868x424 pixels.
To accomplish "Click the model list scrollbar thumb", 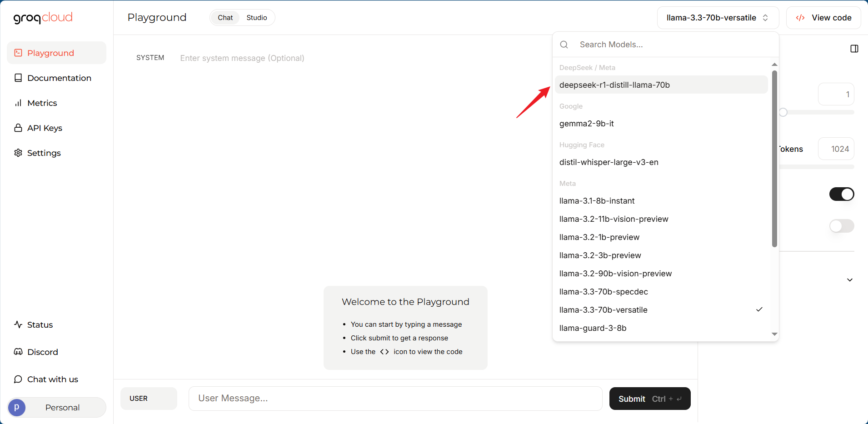I will click(774, 159).
